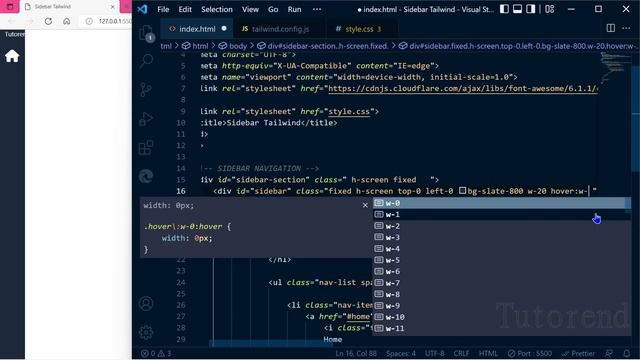Change language mode via HTML entry
Image resolution: width=640 pixels, height=360 pixels.
[x=488, y=353]
